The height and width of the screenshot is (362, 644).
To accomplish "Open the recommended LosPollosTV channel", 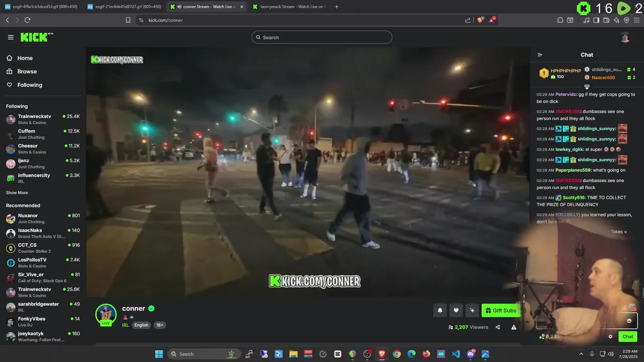I will coord(43,262).
